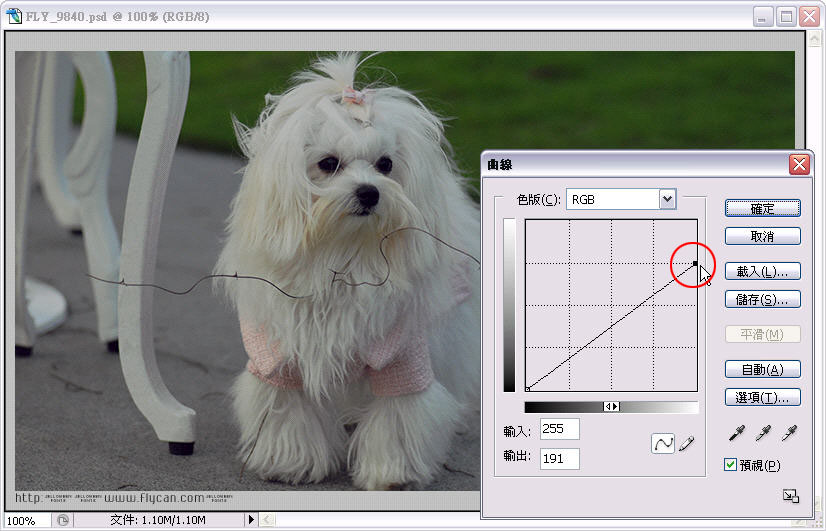This screenshot has height=531, width=826.
Task: Click the curve's top-right white point handle
Action: click(695, 263)
